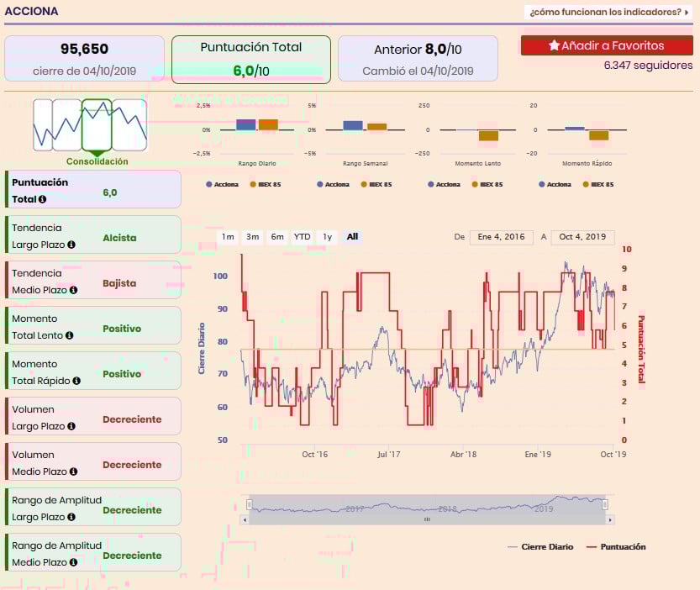The image size is (700, 590).
Task: Click the Puntuación Total 6,0/10 card
Action: (251, 60)
